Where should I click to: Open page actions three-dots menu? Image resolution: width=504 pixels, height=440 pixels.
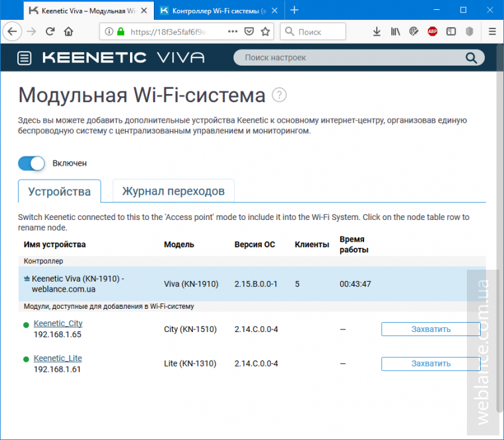(232, 31)
